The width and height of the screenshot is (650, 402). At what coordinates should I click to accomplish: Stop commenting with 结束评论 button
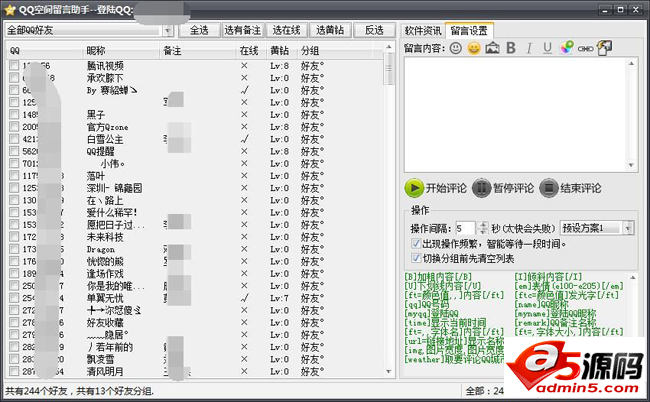click(570, 188)
